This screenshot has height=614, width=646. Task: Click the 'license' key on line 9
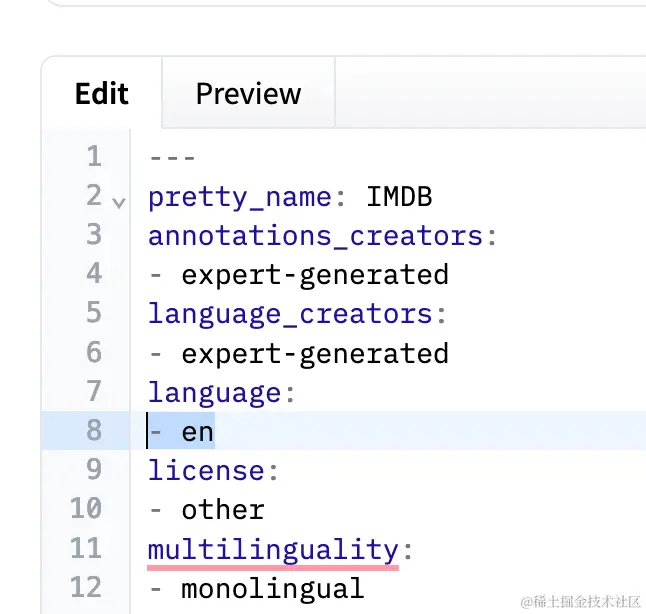[206, 471]
